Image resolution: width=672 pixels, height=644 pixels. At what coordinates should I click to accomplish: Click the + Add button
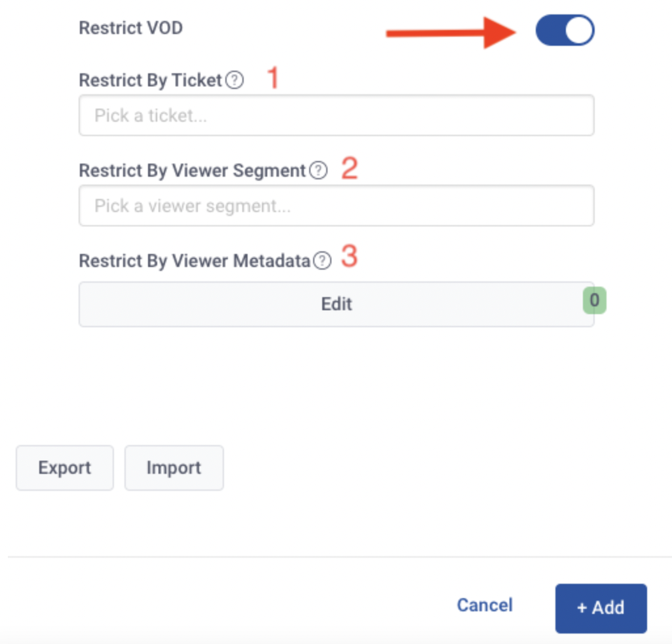coord(601,608)
